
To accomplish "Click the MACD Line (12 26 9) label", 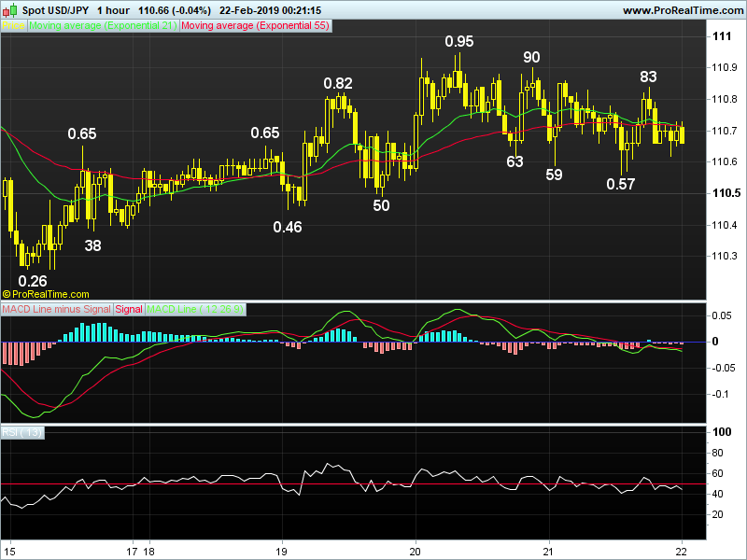I will pyautogui.click(x=196, y=309).
